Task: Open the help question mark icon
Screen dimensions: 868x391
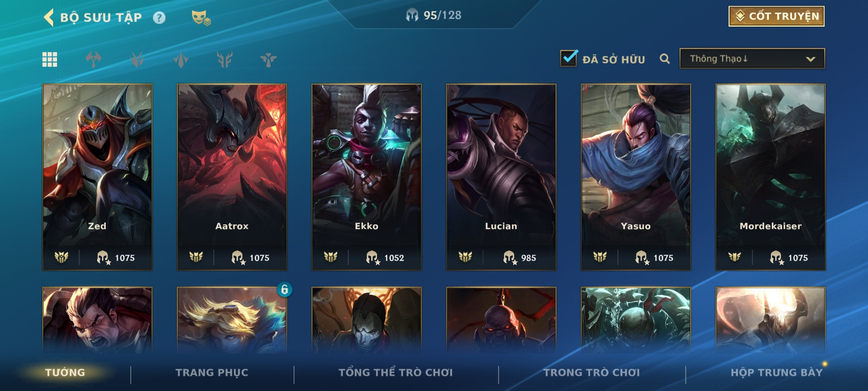Action: [x=159, y=18]
